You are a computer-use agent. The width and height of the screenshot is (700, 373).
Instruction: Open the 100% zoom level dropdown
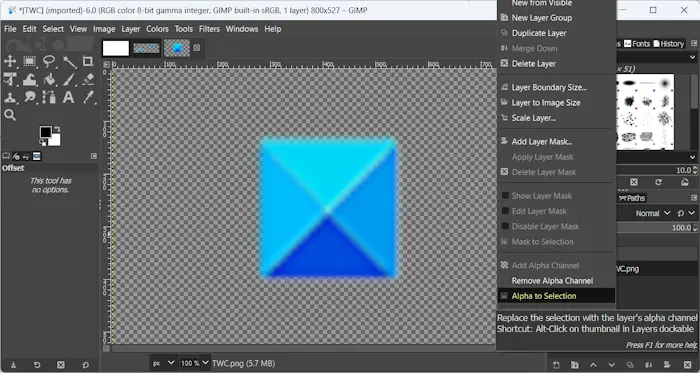(195, 363)
